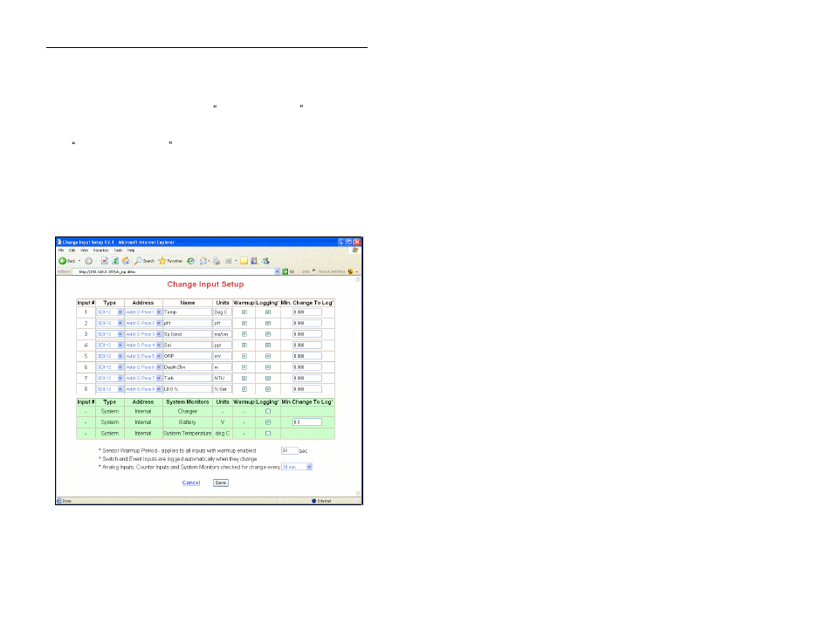Click the Print icon in toolbar
Image resolution: width=833 pixels, height=644 pixels.
point(217,261)
